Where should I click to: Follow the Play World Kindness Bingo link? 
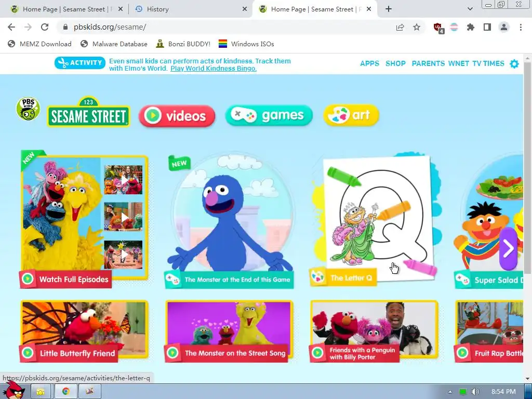coord(214,69)
